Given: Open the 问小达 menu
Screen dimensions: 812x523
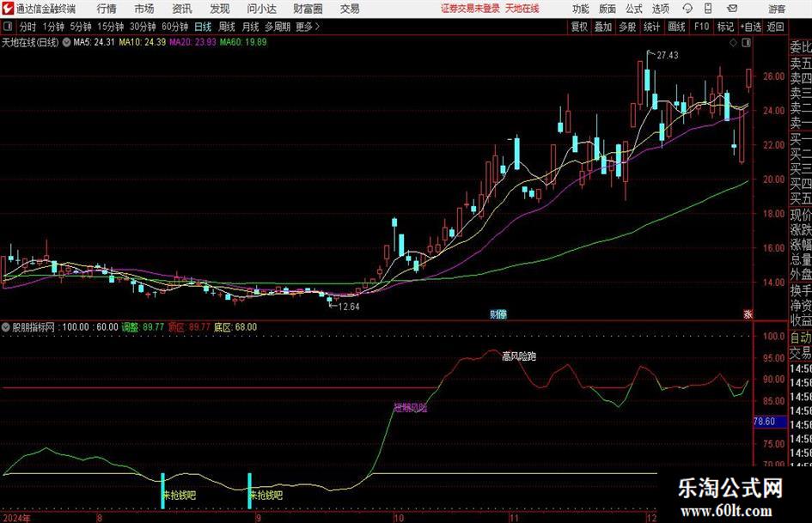Looking at the screenshot, I should pyautogui.click(x=261, y=9).
